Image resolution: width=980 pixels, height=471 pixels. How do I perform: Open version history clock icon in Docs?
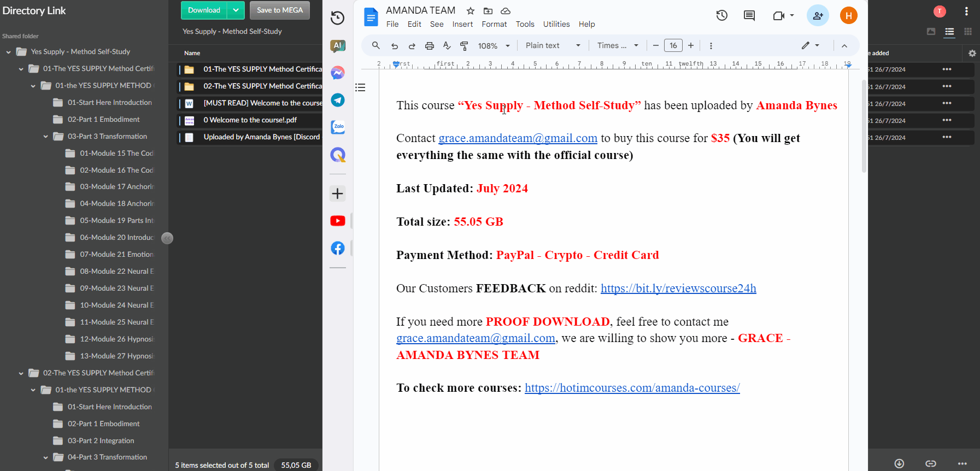tap(721, 16)
